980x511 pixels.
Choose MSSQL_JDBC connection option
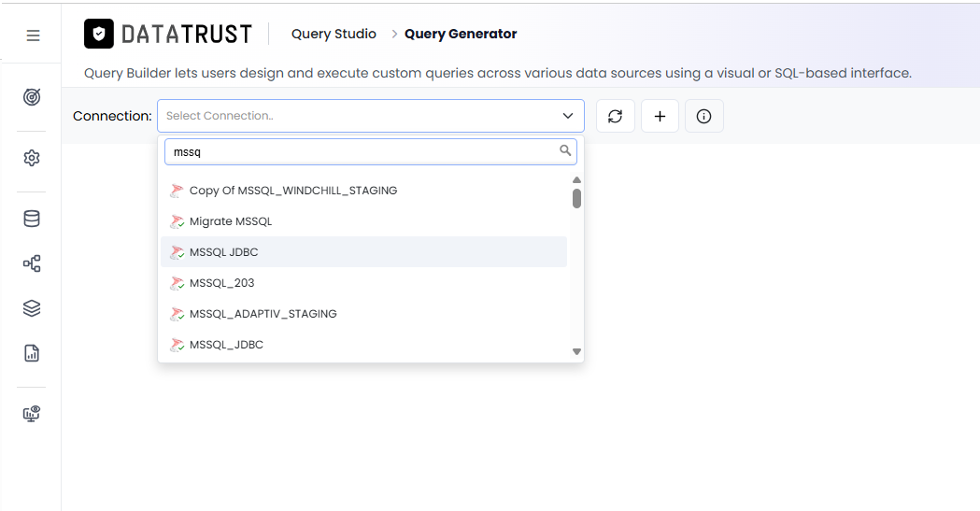(363, 344)
